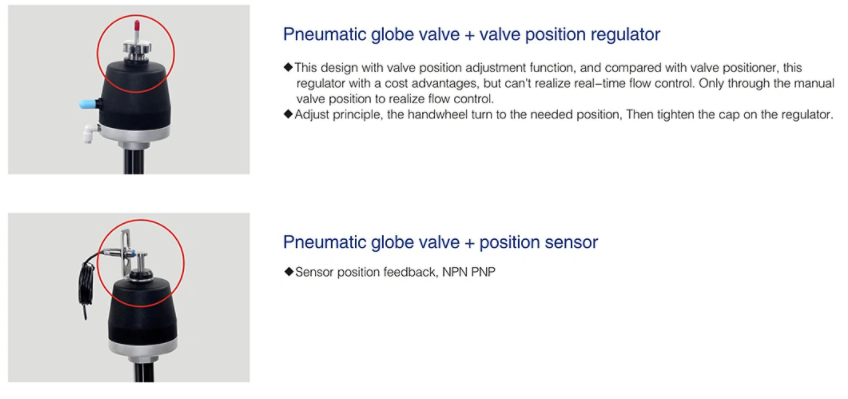Click the position sensor valve product photo

point(129,297)
